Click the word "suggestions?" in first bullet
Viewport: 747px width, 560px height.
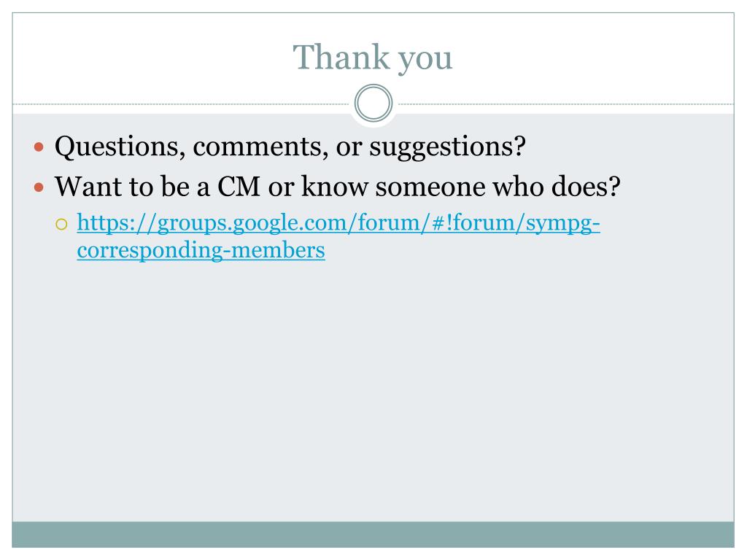(447, 147)
